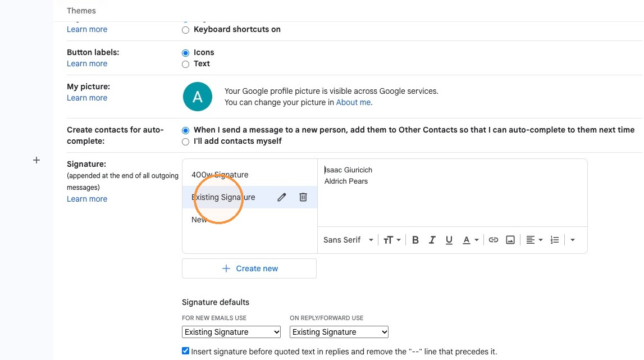644x360 pixels.
Task: Open the Sans Serif font dropdown
Action: [348, 240]
